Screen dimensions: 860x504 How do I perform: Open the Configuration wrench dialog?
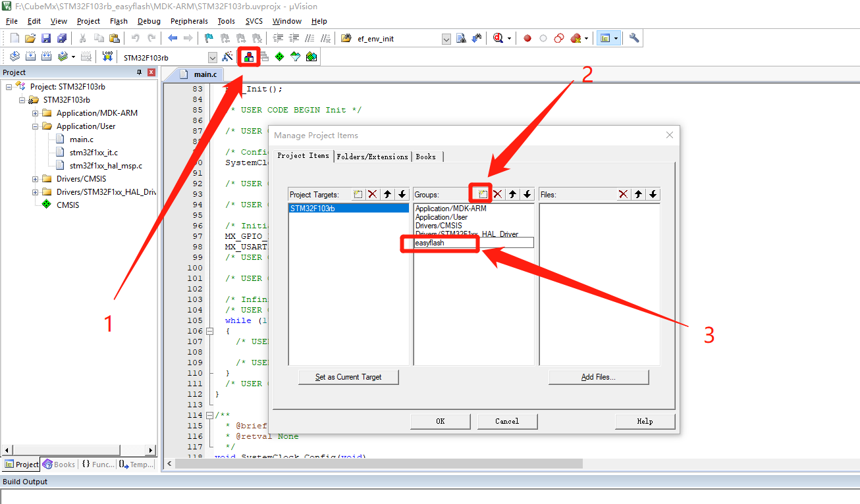pos(634,38)
